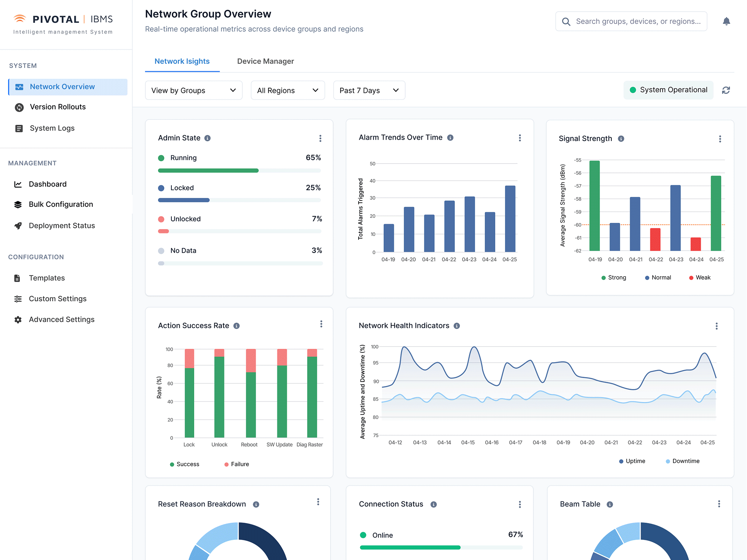Click the notification bell icon
747x560 pixels.
click(726, 21)
